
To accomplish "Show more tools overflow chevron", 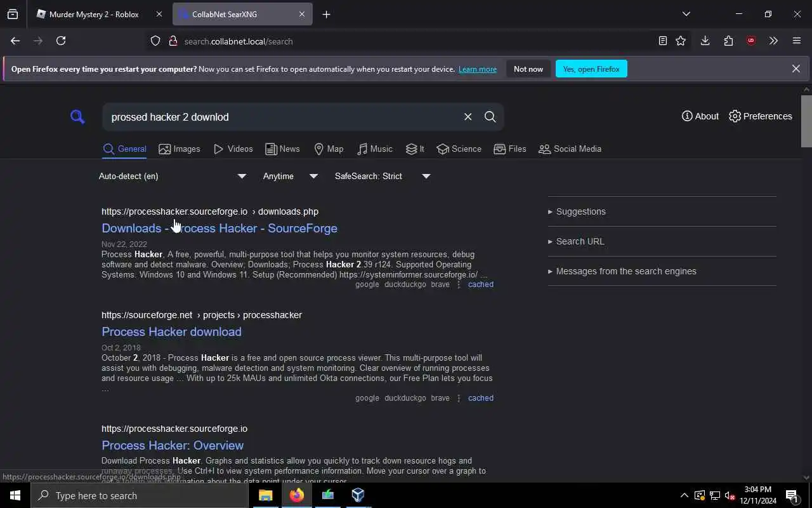I will [773, 41].
